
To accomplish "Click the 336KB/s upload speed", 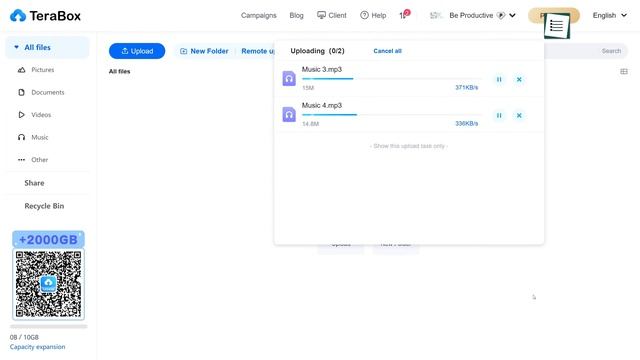I will pyautogui.click(x=467, y=123).
